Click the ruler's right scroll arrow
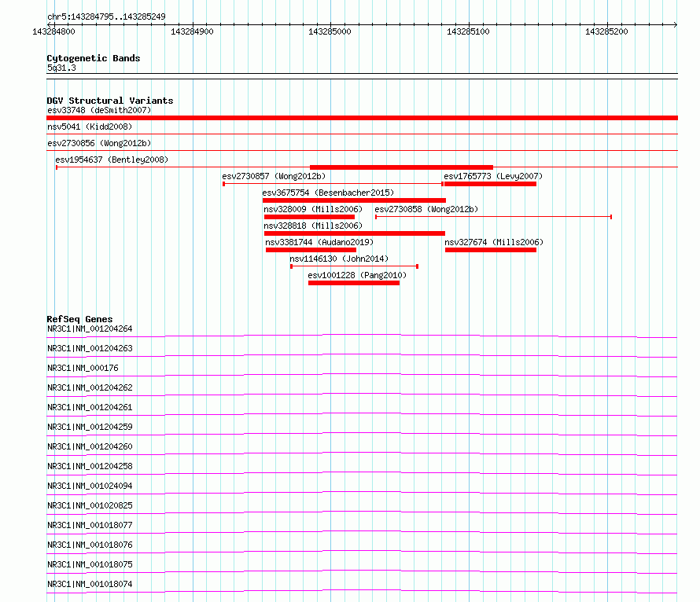The height and width of the screenshot is (602, 700). 675,24
